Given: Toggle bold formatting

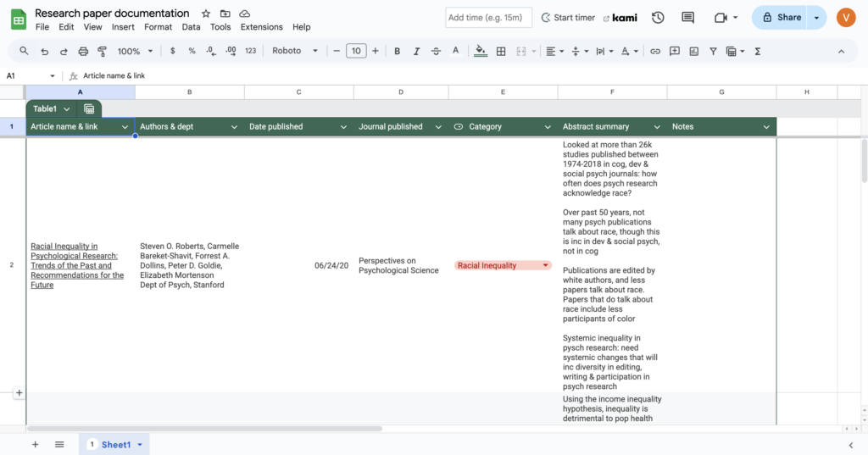Looking at the screenshot, I should (x=397, y=51).
